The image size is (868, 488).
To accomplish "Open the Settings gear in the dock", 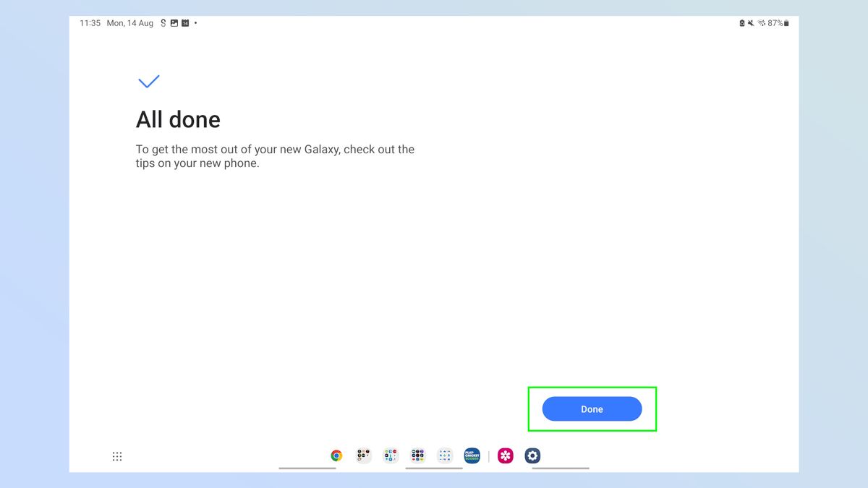I will [x=532, y=455].
